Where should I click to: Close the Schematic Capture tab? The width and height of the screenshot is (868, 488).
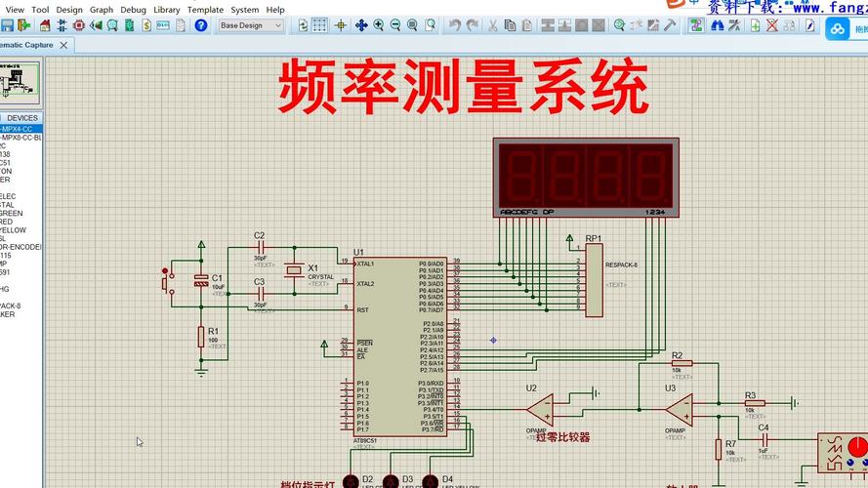tap(63, 45)
